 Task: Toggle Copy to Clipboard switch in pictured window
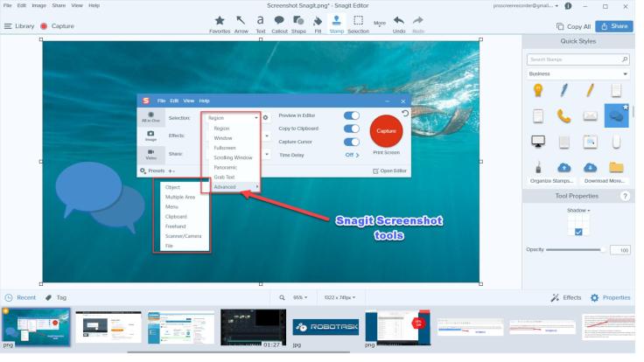[351, 129]
